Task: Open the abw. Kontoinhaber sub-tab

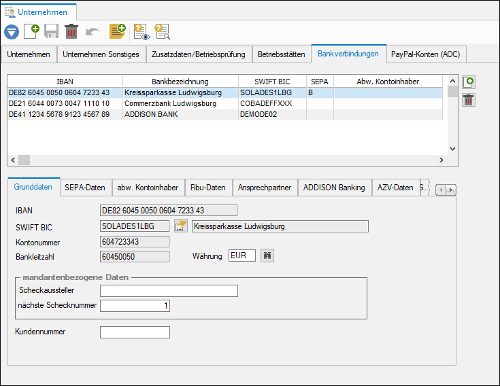Action: point(148,188)
